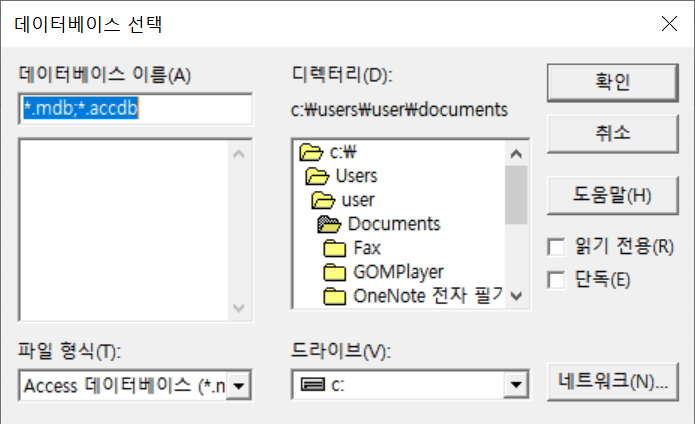Image resolution: width=695 pixels, height=424 pixels.
Task: Click the user folder icon
Action: (324, 200)
